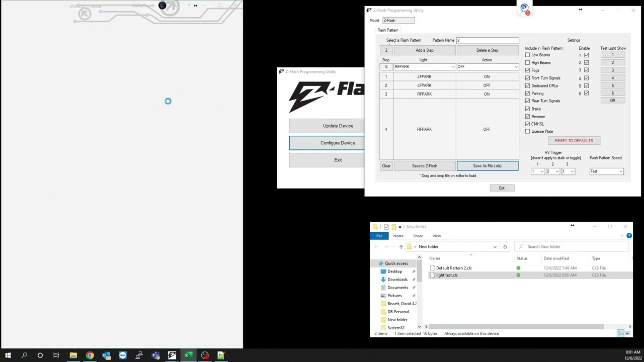Open taskbar search magnifier
This screenshot has height=362, width=644.
(x=24, y=355)
